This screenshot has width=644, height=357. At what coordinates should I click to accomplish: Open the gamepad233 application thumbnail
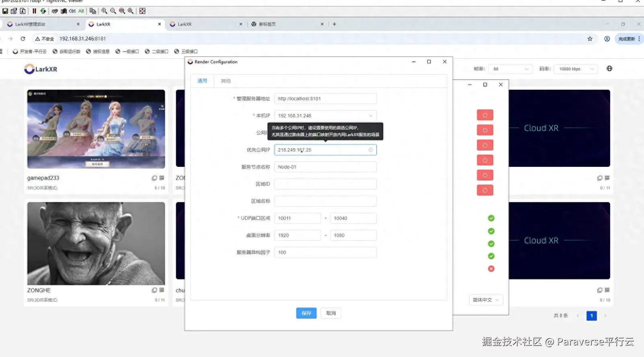pyautogui.click(x=96, y=129)
